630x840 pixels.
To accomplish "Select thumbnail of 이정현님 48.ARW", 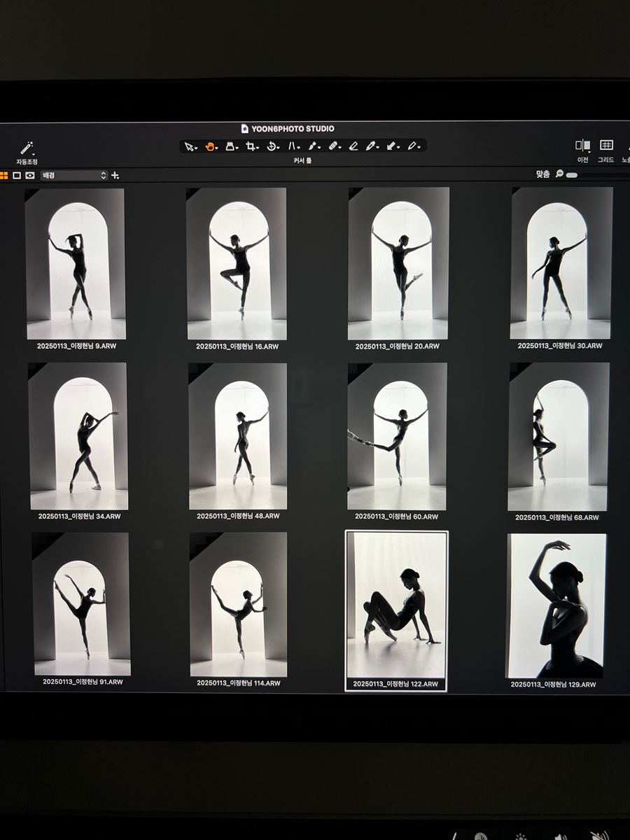I will tap(238, 436).
